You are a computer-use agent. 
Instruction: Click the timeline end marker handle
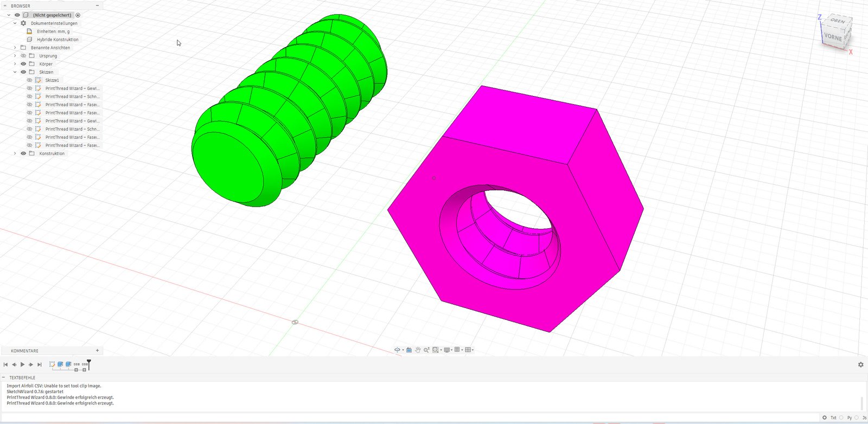pos(88,364)
